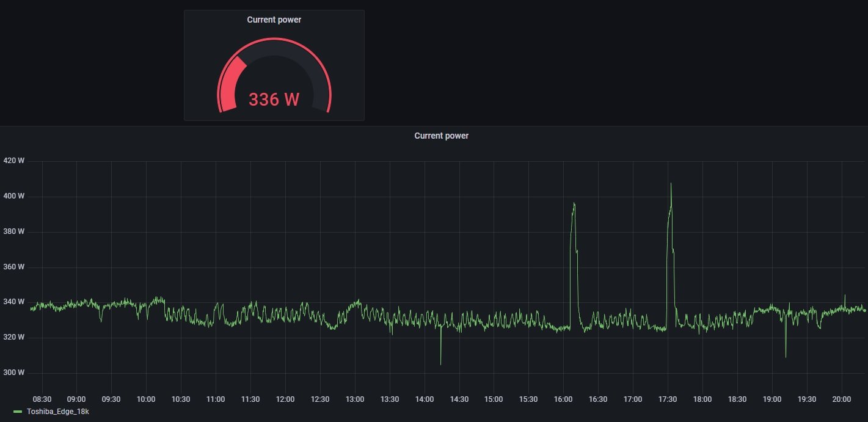Click the green Toshiba_Edge_18k legend color swatch

coord(18,412)
